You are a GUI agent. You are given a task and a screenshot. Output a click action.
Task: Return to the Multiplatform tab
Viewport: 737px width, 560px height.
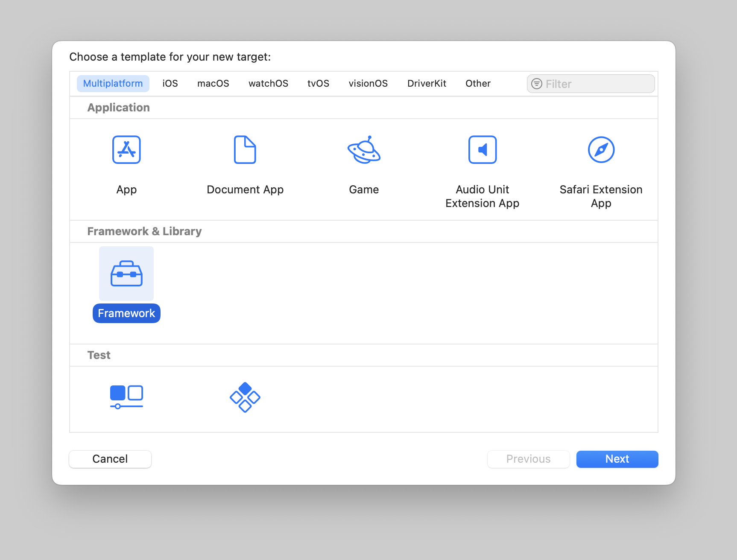coord(113,83)
